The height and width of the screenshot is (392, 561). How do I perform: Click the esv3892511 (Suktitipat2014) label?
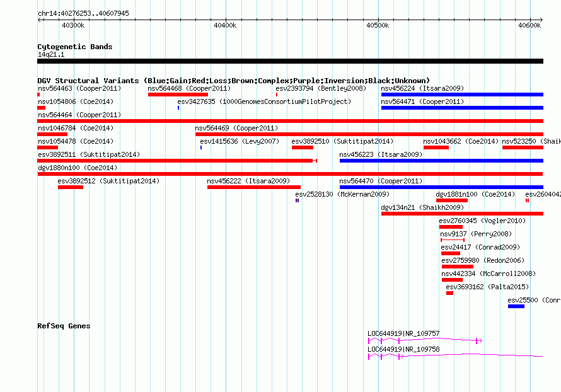89,154
